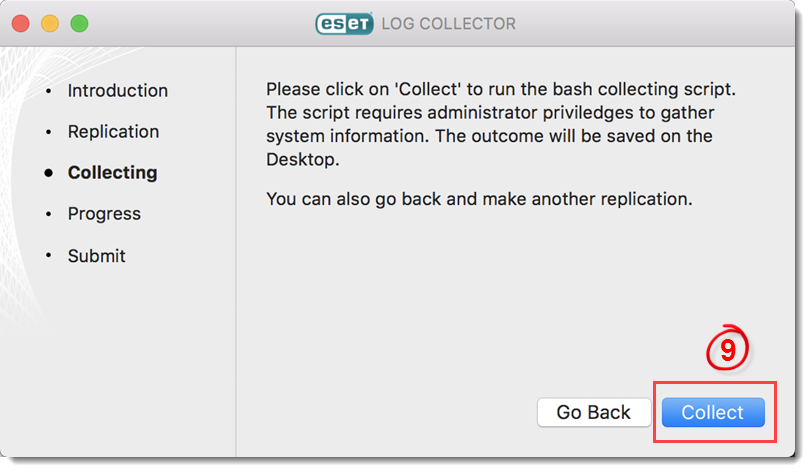Click the bash collecting script instruction paragraph
The width and height of the screenshot is (810, 473).
point(501,124)
